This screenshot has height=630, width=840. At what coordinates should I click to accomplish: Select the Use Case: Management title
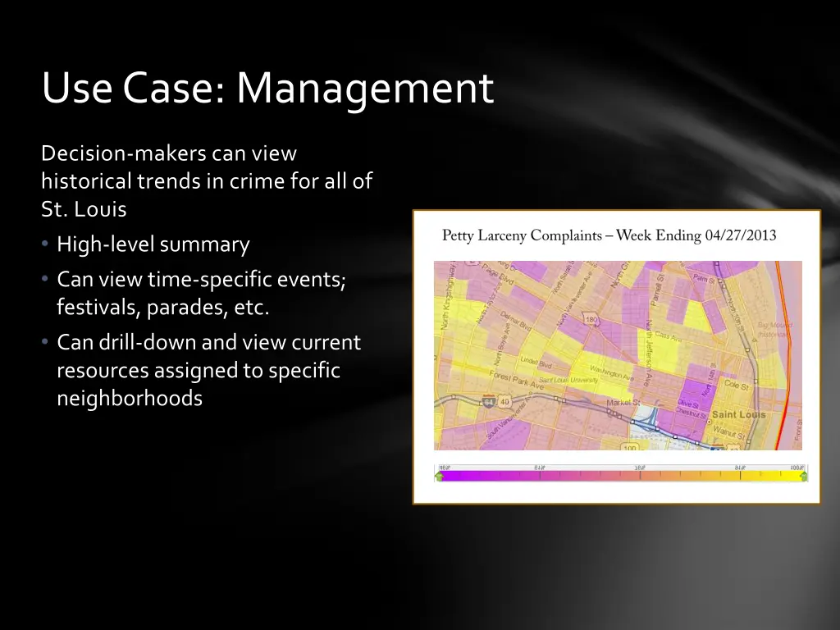click(x=267, y=89)
